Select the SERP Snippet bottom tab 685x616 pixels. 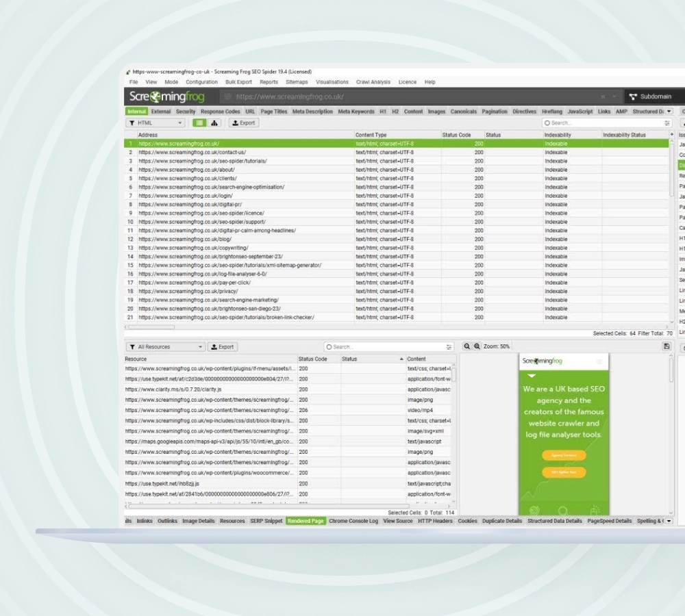point(266,522)
